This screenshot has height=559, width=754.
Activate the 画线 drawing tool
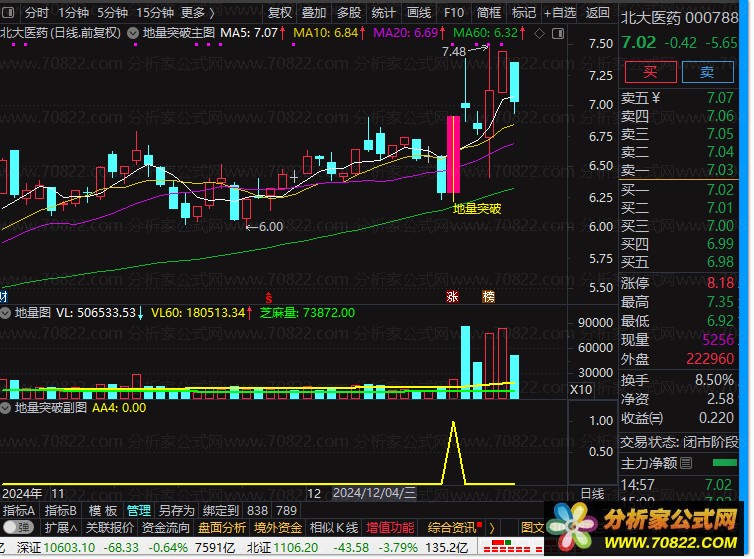[x=418, y=12]
